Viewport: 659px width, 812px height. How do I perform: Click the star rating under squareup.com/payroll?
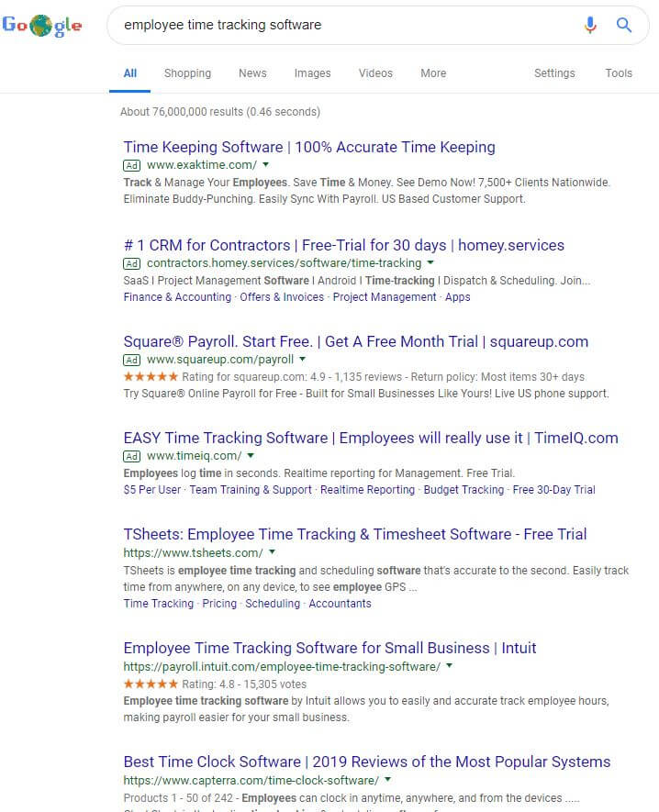(x=151, y=377)
